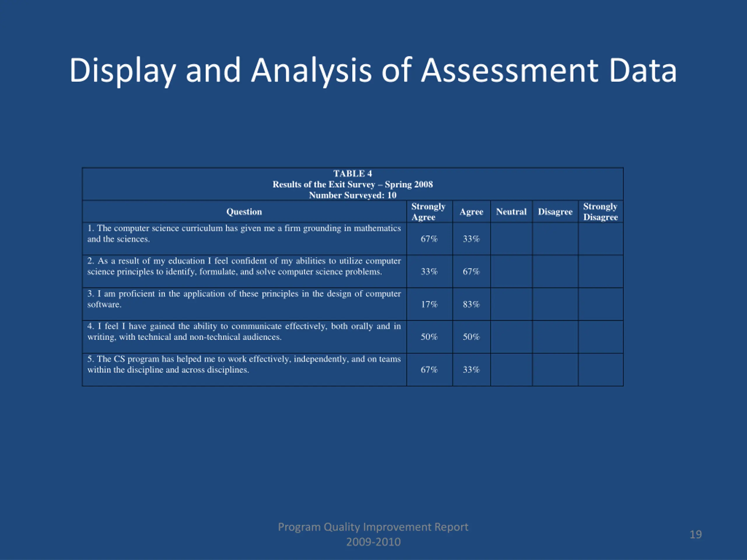Click the slide number 19
The image size is (747, 560).
[x=696, y=534]
